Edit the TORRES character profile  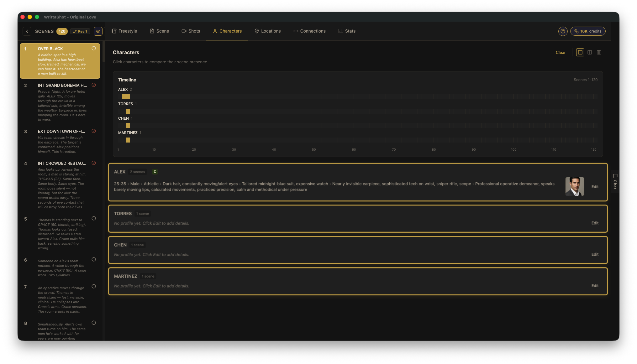[x=595, y=223]
